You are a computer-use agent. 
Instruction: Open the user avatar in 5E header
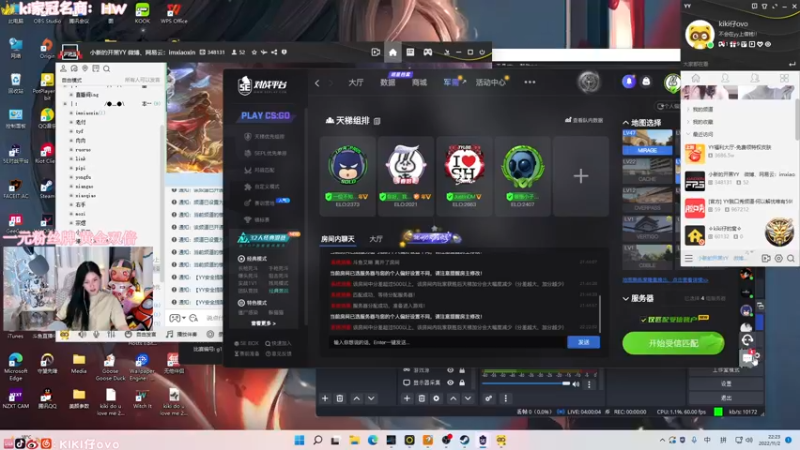tap(672, 82)
